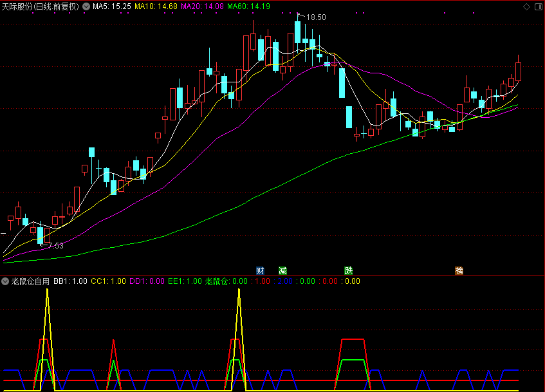Select the MA60: 14.19 label
The image size is (545, 392).
pos(248,6)
